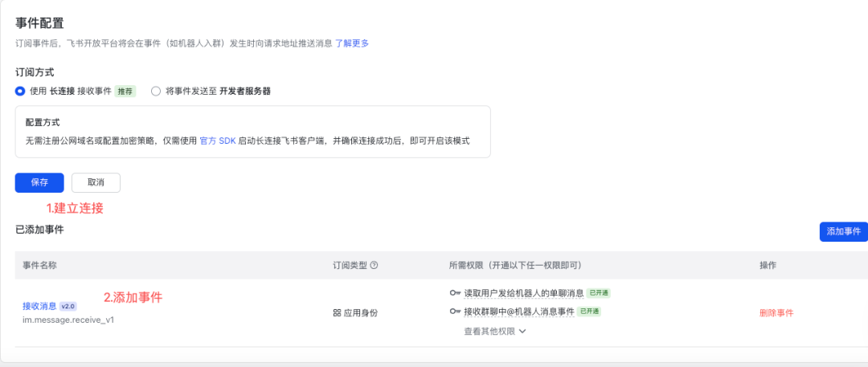Click key icon beside 接收群聊中@机器人消息事件
The height and width of the screenshot is (367, 868).
coord(455,312)
